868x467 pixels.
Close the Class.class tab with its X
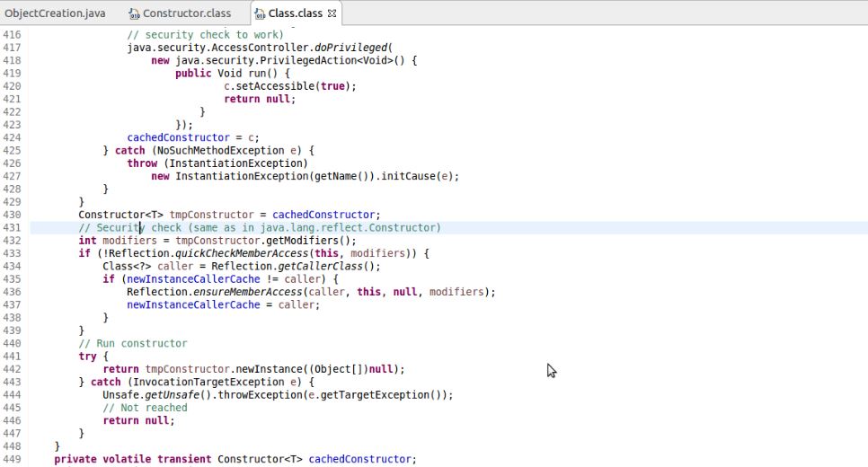click(x=332, y=13)
